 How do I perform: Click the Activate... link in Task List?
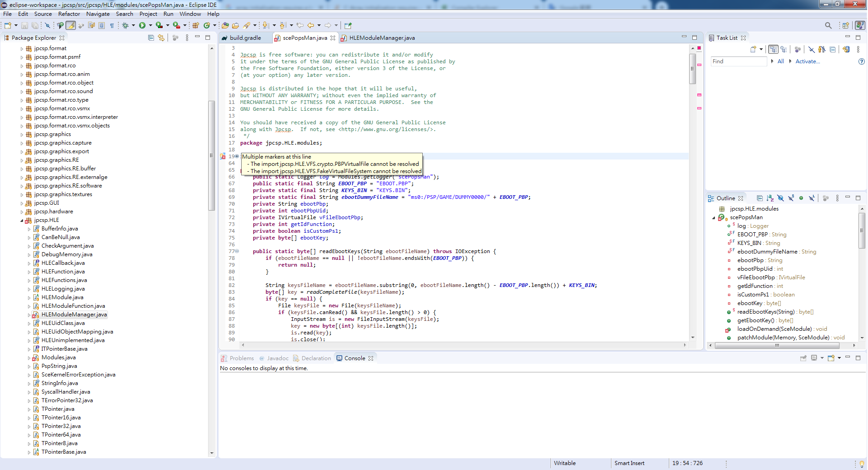(807, 61)
